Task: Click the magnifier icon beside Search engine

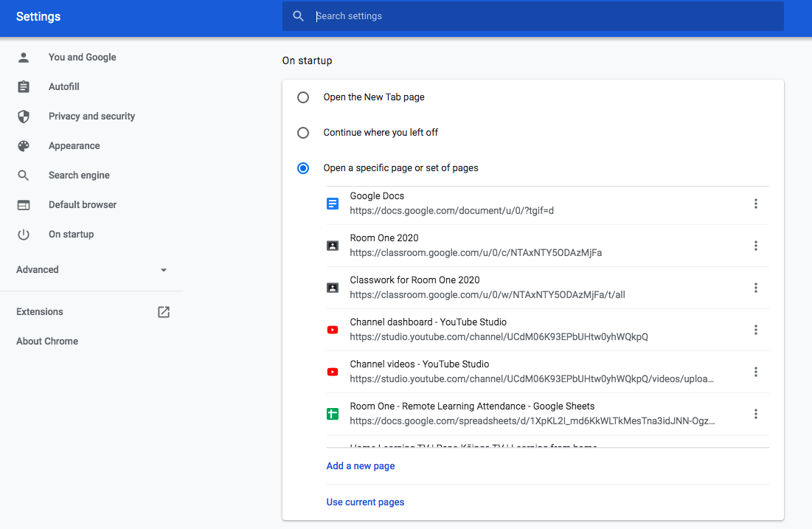Action: tap(24, 175)
